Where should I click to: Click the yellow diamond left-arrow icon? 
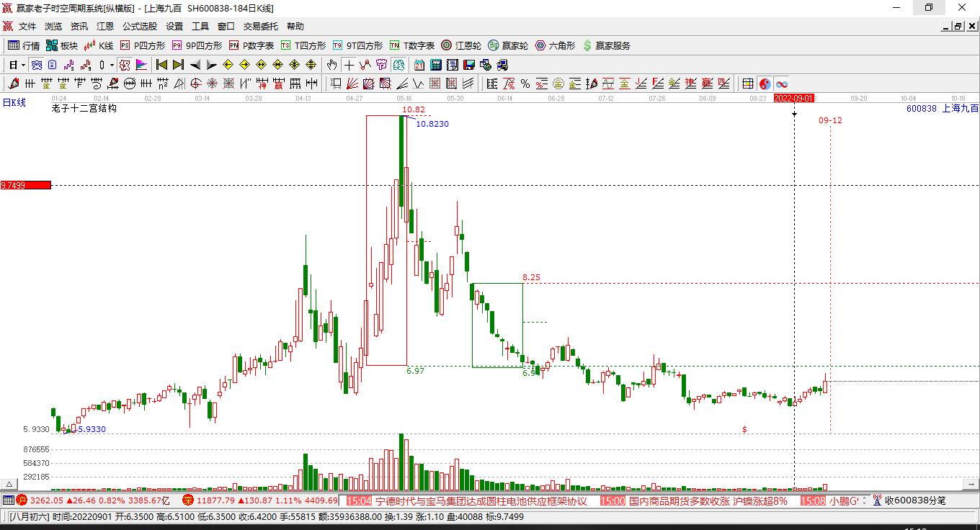(x=228, y=65)
